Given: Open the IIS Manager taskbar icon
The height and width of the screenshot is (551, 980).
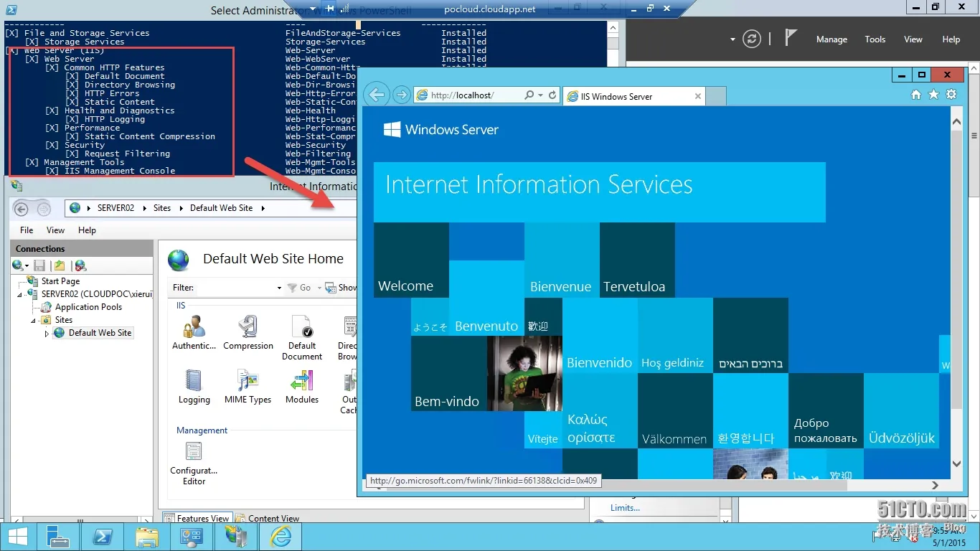Looking at the screenshot, I should 236,537.
